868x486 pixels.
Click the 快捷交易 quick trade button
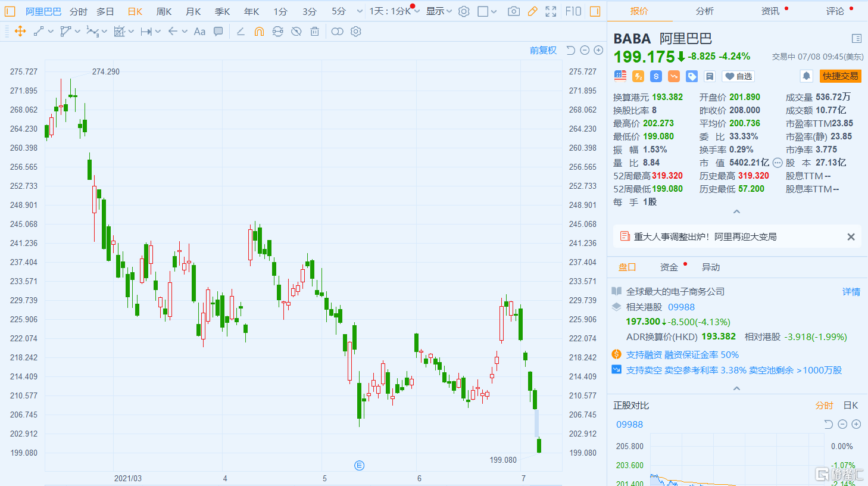pyautogui.click(x=841, y=76)
